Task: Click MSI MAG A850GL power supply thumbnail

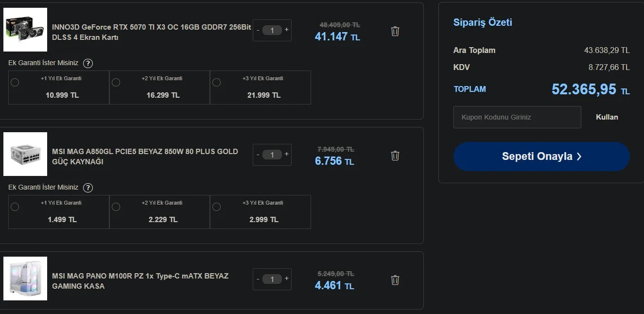Action: pos(25,154)
